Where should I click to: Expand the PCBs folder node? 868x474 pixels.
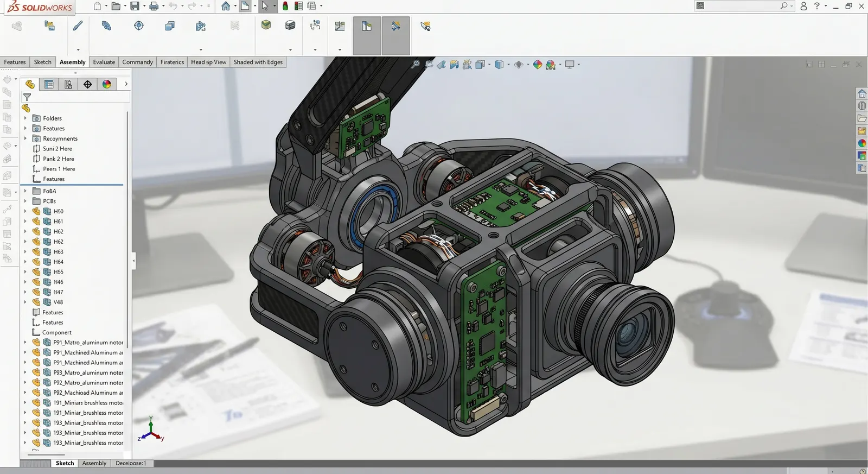point(25,201)
